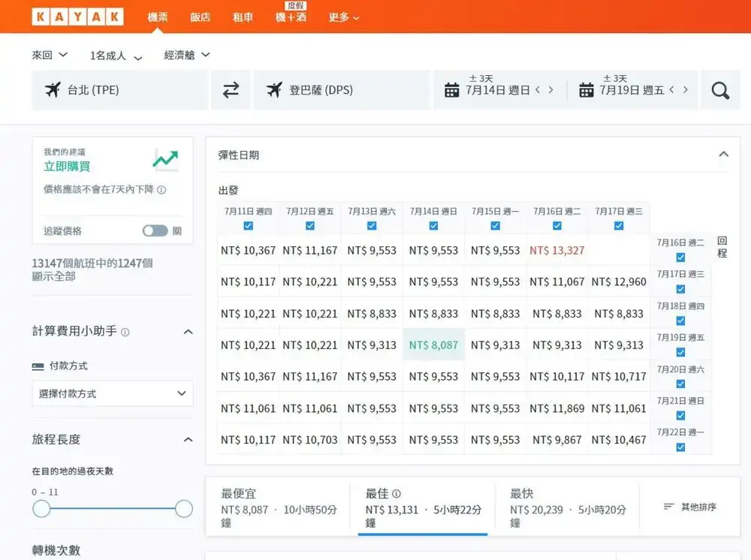The height and width of the screenshot is (560, 751).
Task: Click the calendar icon beside 7月19日 週五
Action: click(587, 90)
